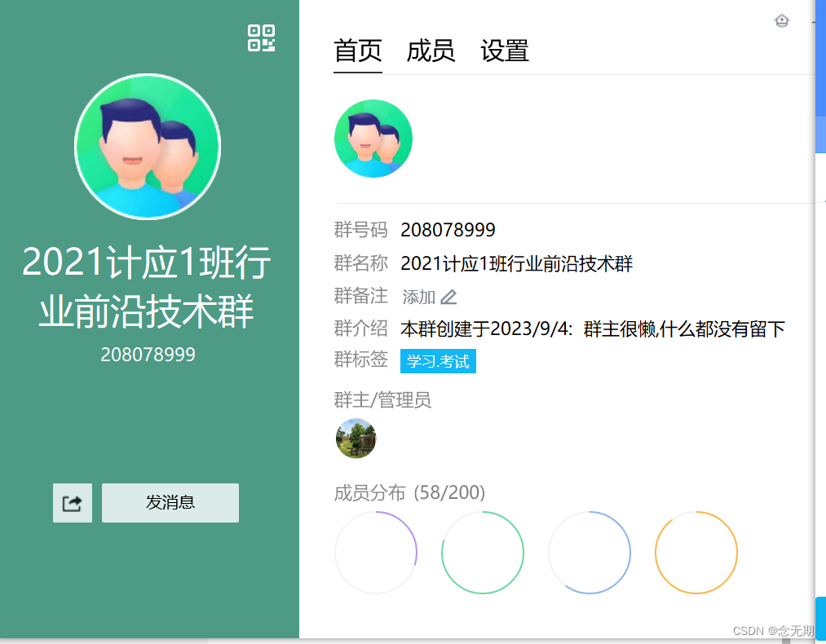
Task: Click the green member distribution ring
Action: (x=483, y=553)
